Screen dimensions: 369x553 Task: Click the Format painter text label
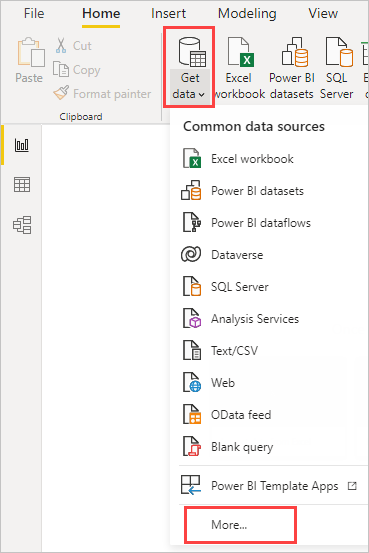point(112,94)
